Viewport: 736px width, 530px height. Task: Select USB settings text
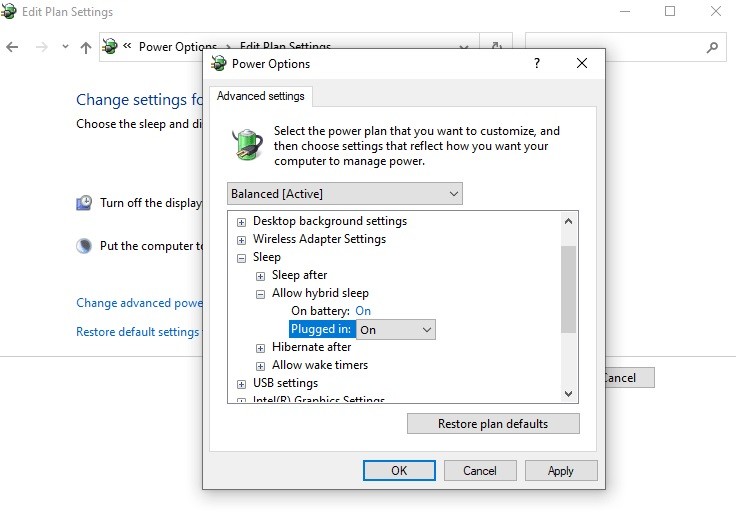click(x=285, y=383)
